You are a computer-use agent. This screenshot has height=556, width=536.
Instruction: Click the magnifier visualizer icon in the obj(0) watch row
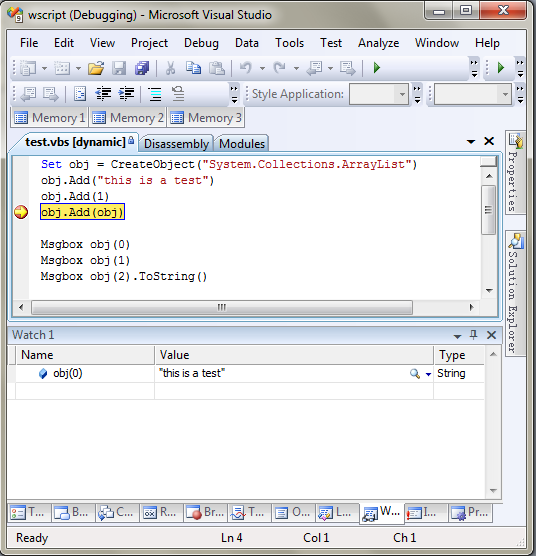[x=414, y=373]
